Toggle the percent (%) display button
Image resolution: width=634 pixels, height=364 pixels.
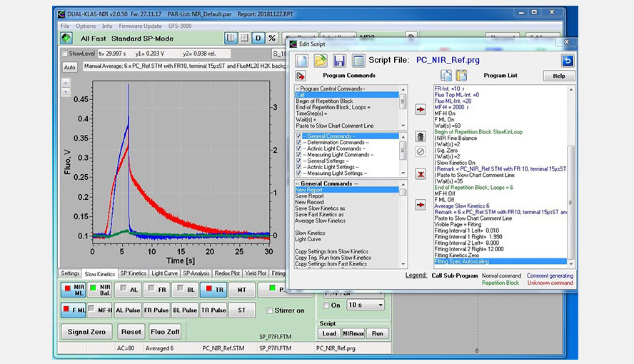tap(272, 38)
